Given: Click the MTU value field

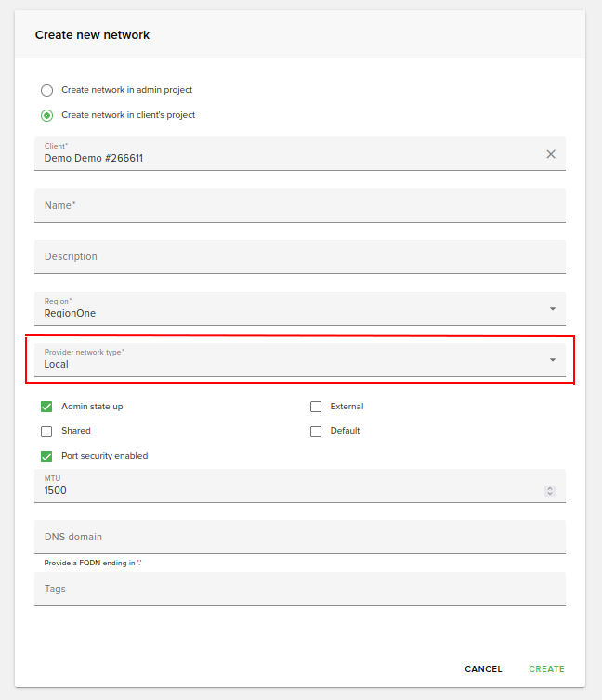Looking at the screenshot, I should pyautogui.click(x=279, y=489).
